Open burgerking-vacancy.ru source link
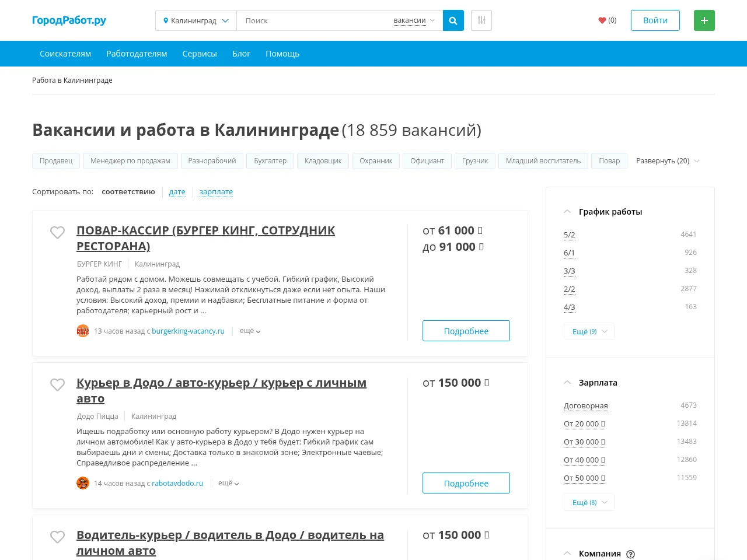 (188, 331)
